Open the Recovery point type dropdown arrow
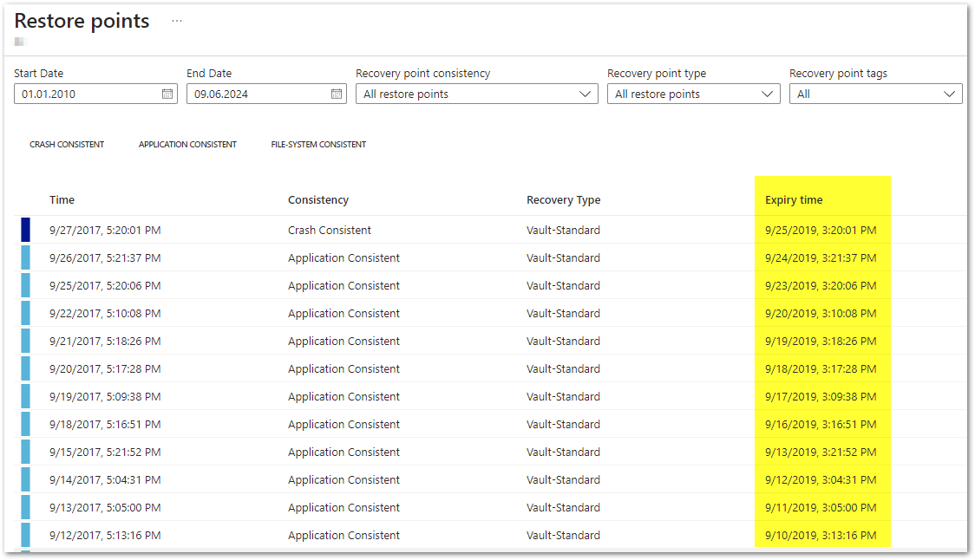Screen dimensions: 975x560 click(x=767, y=94)
